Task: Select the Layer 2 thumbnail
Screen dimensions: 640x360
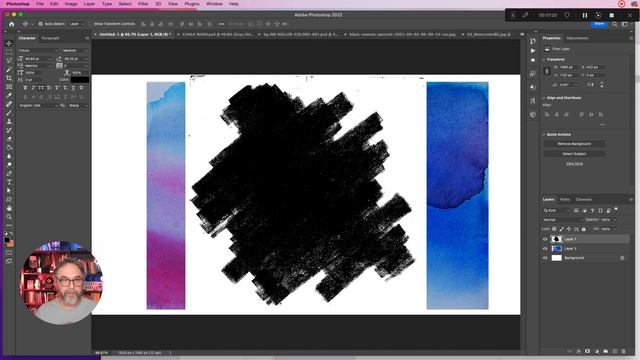Action: pyautogui.click(x=556, y=249)
